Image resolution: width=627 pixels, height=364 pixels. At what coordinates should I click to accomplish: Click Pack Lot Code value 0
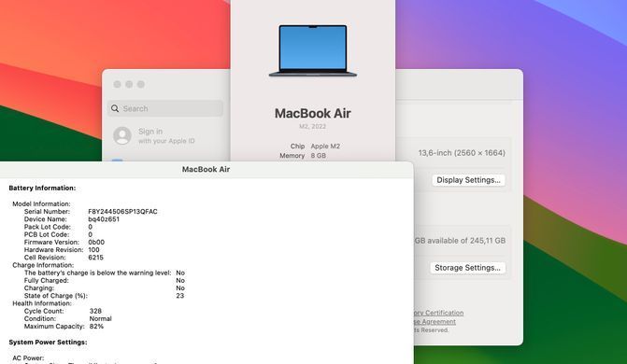(x=90, y=227)
